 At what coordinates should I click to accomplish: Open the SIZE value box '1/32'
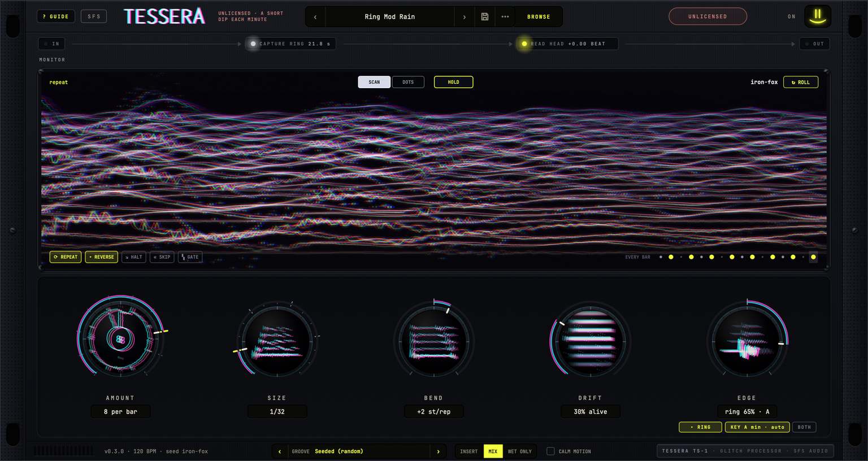click(277, 412)
